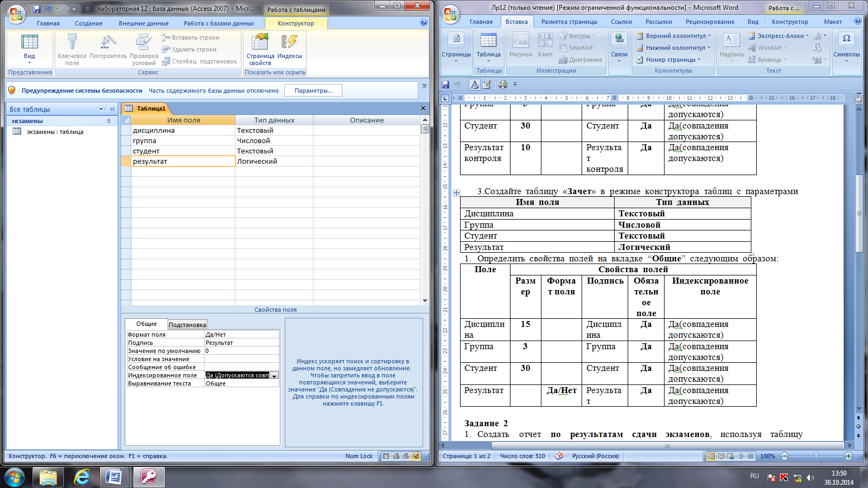The image size is (868, 488).
Task: Click spell check icon in Word status bar
Action: point(559,456)
